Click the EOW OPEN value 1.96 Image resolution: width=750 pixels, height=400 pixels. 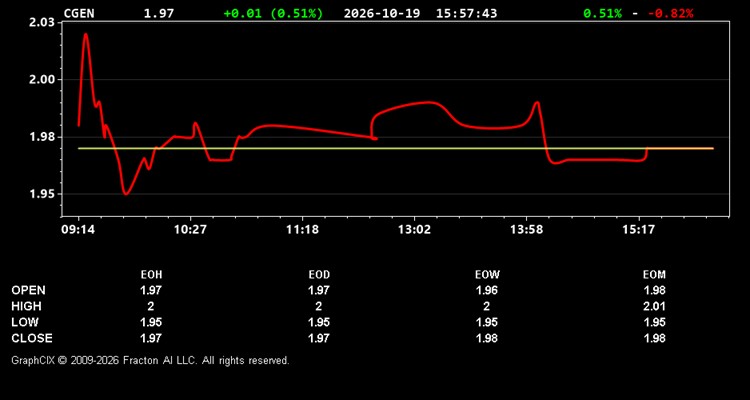pos(487,290)
